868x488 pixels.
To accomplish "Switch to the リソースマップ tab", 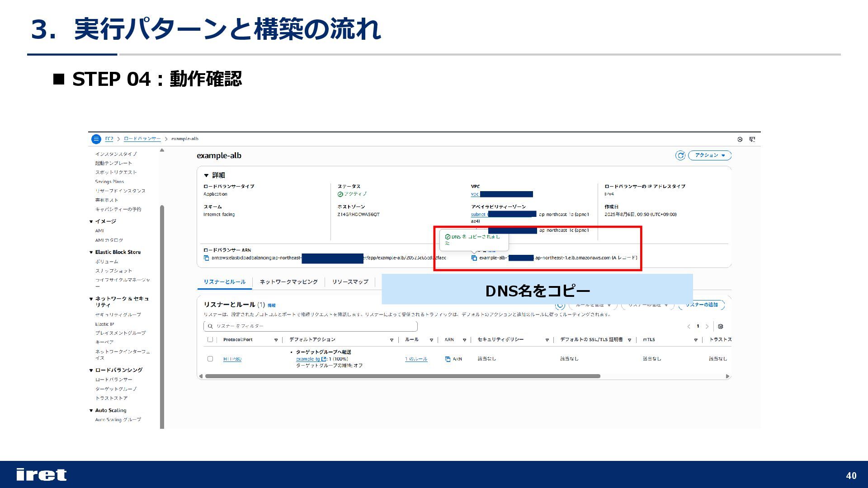I will [350, 282].
